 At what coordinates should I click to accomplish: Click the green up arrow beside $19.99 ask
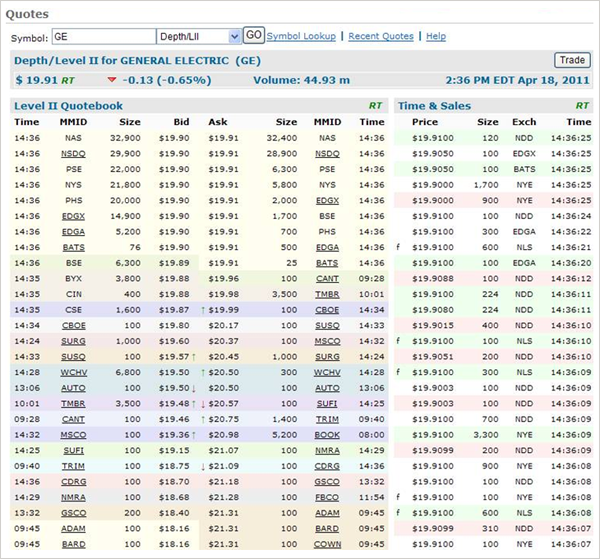click(203, 311)
